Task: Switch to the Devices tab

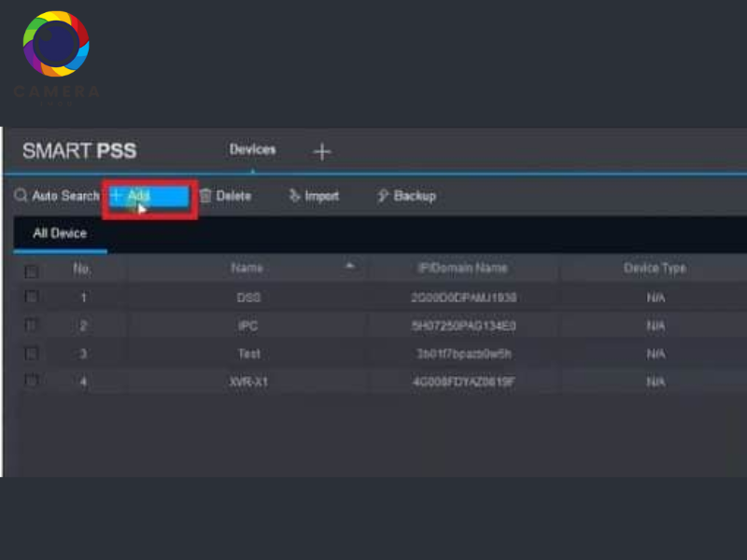Action: coord(252,150)
